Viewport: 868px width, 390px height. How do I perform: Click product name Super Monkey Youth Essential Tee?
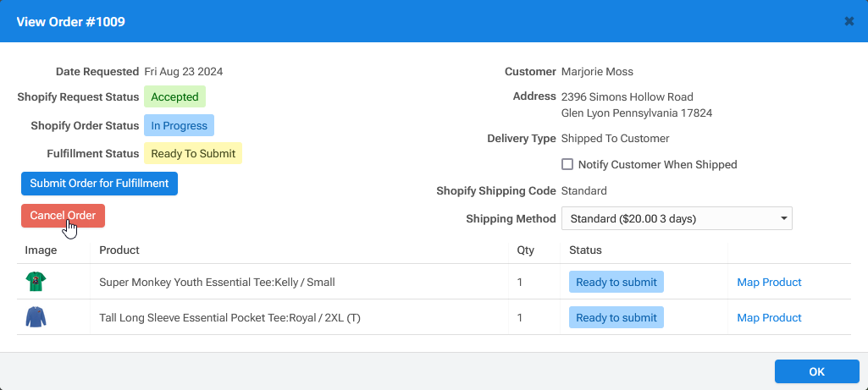pos(217,282)
